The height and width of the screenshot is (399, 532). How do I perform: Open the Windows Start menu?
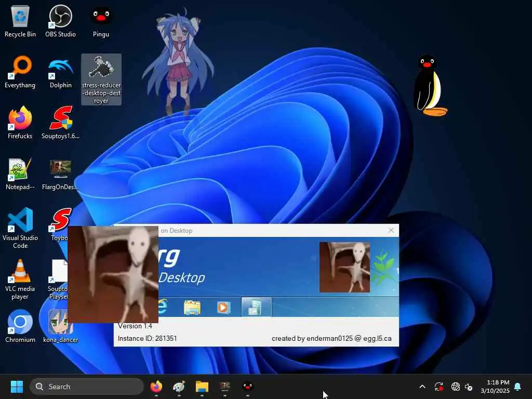(17, 387)
